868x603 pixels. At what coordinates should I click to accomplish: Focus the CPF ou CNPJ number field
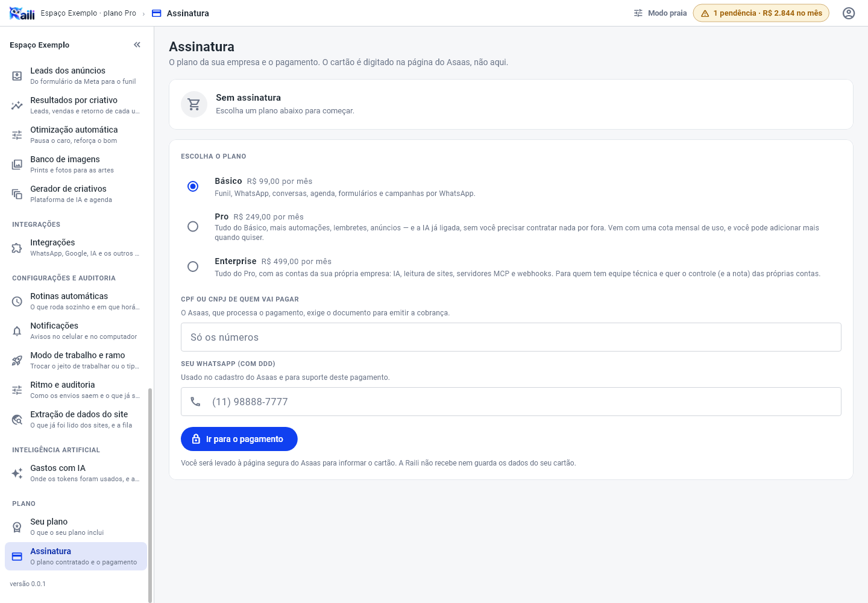point(511,337)
